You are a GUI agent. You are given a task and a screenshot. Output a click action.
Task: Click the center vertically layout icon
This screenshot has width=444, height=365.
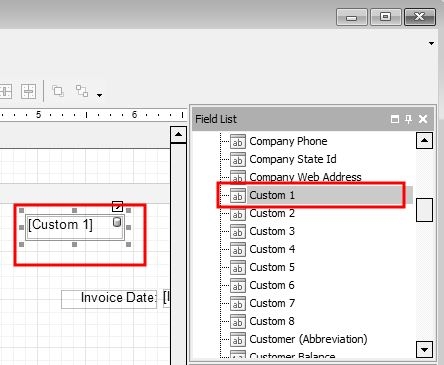[x=28, y=91]
